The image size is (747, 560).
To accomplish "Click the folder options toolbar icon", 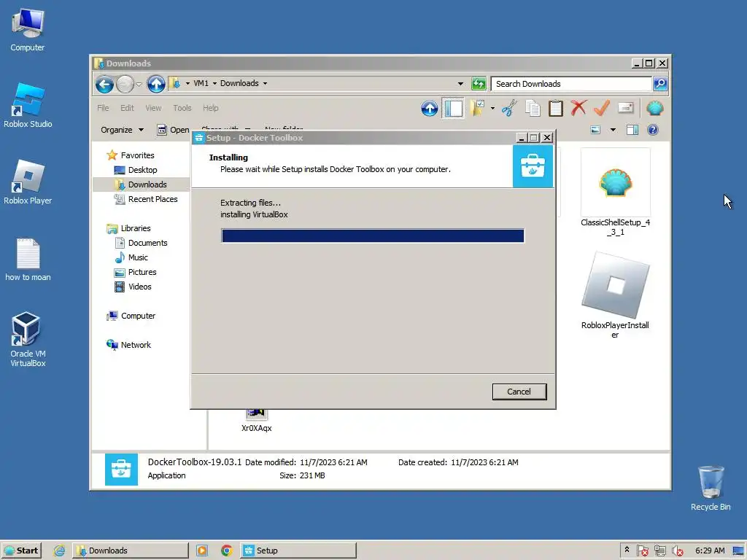I will click(477, 109).
